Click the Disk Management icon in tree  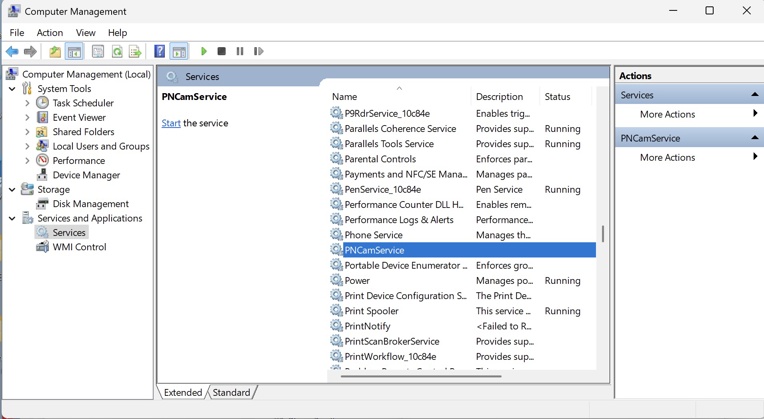click(x=42, y=204)
